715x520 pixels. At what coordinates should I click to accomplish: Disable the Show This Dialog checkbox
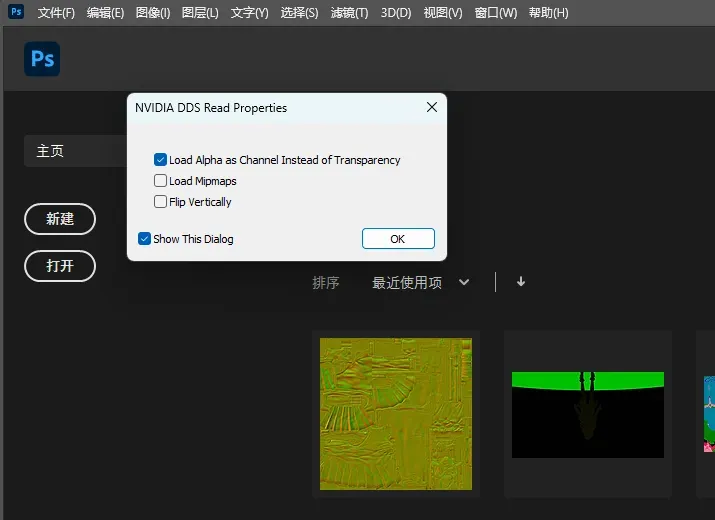(145, 239)
